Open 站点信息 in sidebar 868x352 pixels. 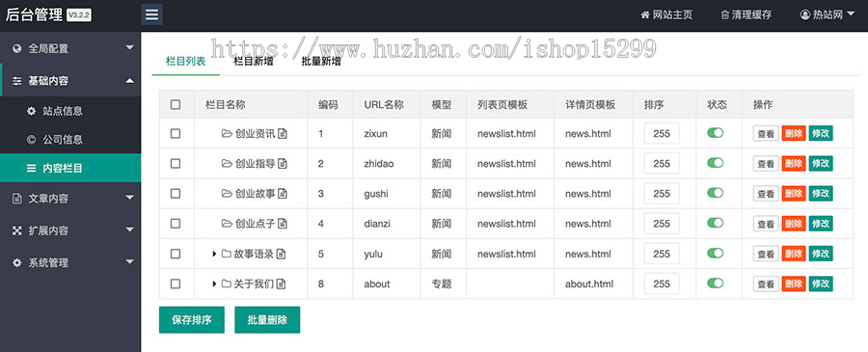tap(70, 111)
